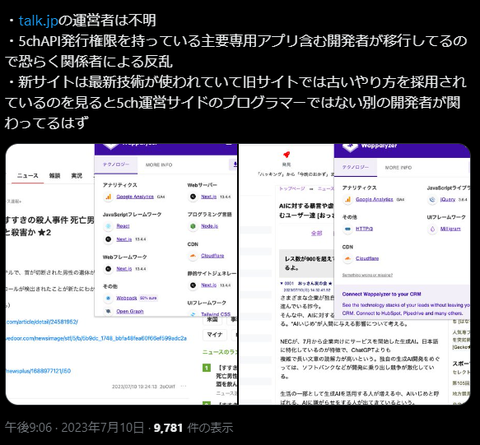Click the 9,781 件の表示 view count
The height and width of the screenshot is (445, 480).
tap(193, 427)
